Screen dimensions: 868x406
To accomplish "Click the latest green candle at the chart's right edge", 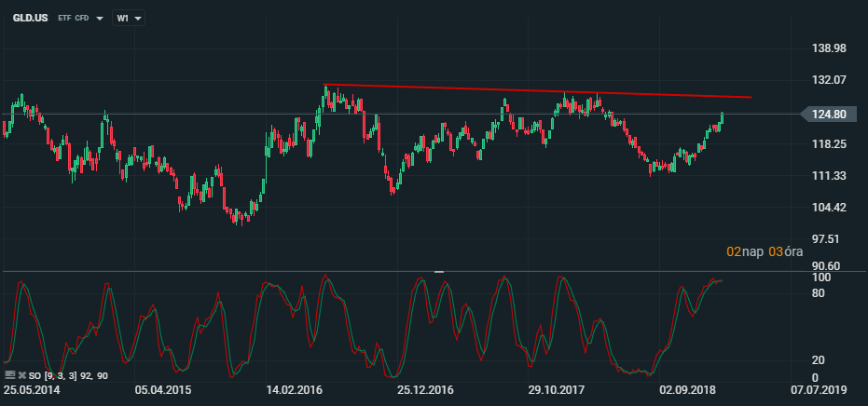I will click(722, 118).
